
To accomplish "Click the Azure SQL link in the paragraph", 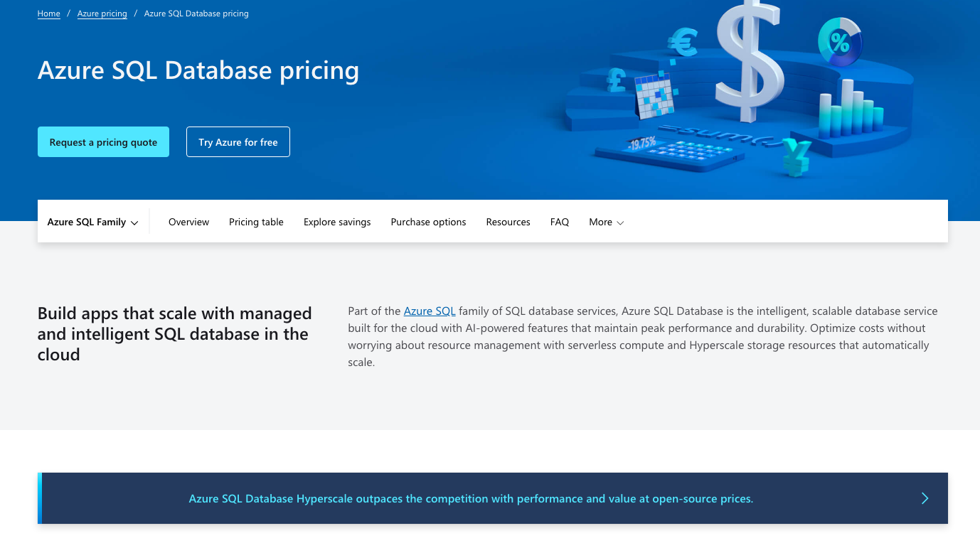I will click(x=430, y=311).
